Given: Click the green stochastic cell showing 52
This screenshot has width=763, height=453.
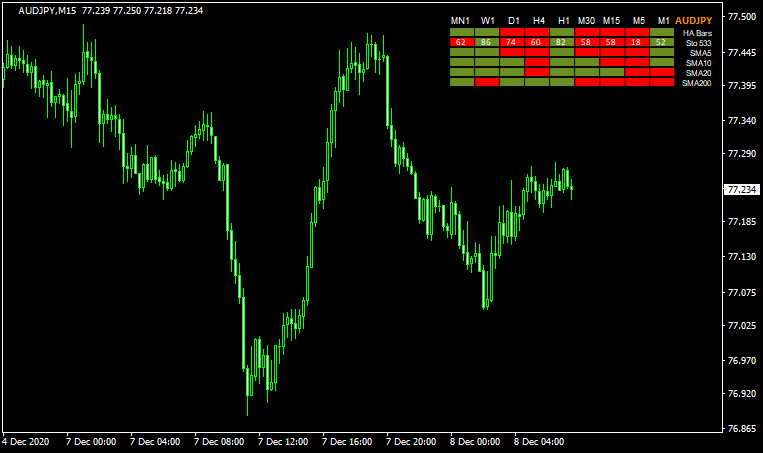Looking at the screenshot, I should [x=663, y=43].
